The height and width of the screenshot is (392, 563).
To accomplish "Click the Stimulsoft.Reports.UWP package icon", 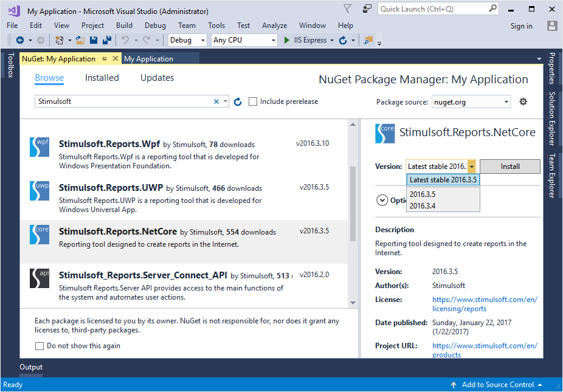I will click(x=40, y=191).
